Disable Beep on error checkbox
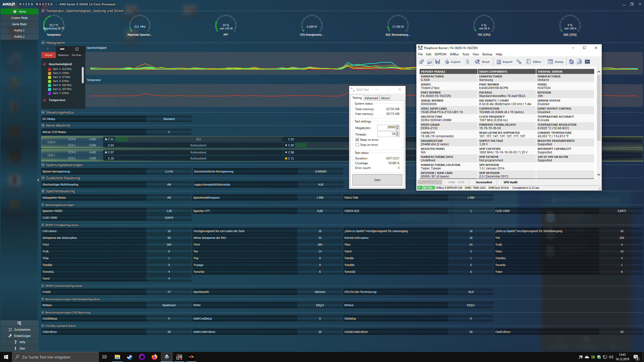The width and height of the screenshot is (644, 362). 357,140
